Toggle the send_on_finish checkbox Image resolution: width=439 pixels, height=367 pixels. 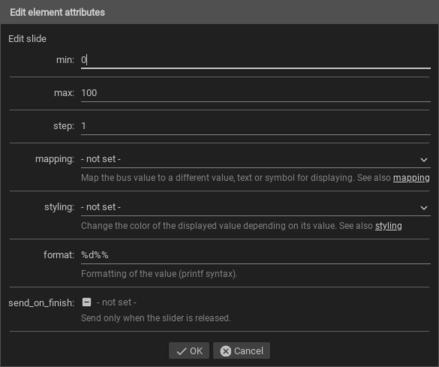pyautogui.click(x=87, y=302)
